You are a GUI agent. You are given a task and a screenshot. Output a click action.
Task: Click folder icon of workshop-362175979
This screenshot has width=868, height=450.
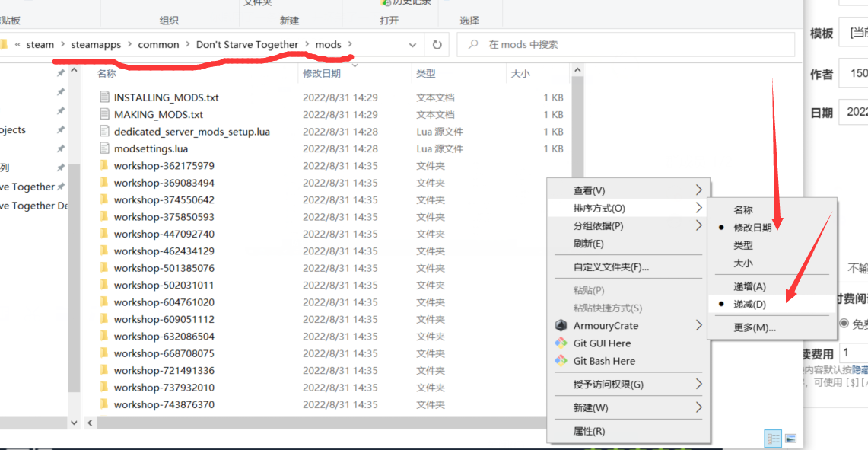pyautogui.click(x=103, y=165)
